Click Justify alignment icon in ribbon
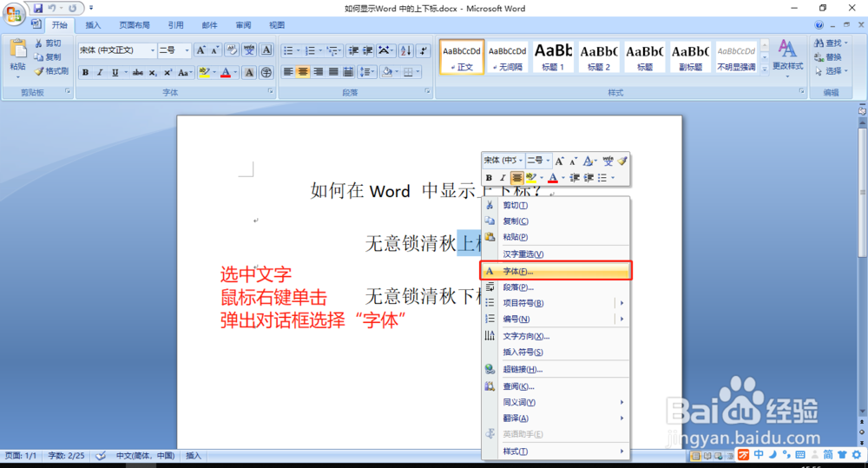This screenshot has height=468, width=868. (333, 72)
